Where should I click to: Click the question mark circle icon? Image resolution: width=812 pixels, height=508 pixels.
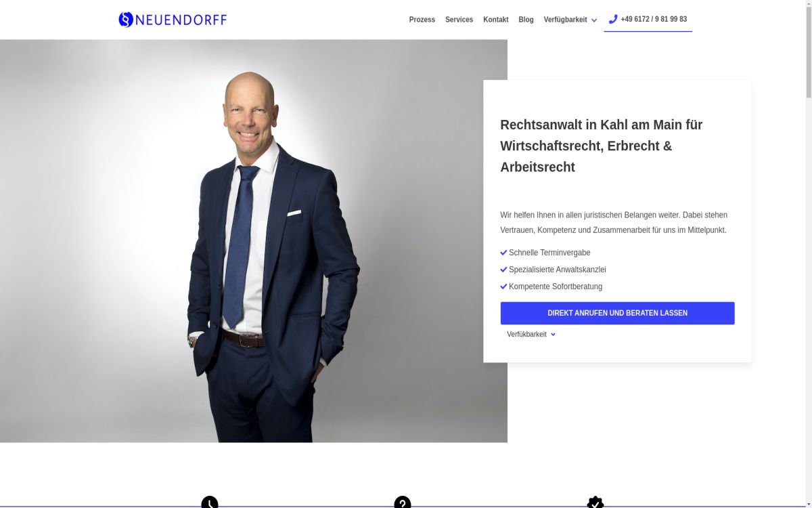coord(403,503)
